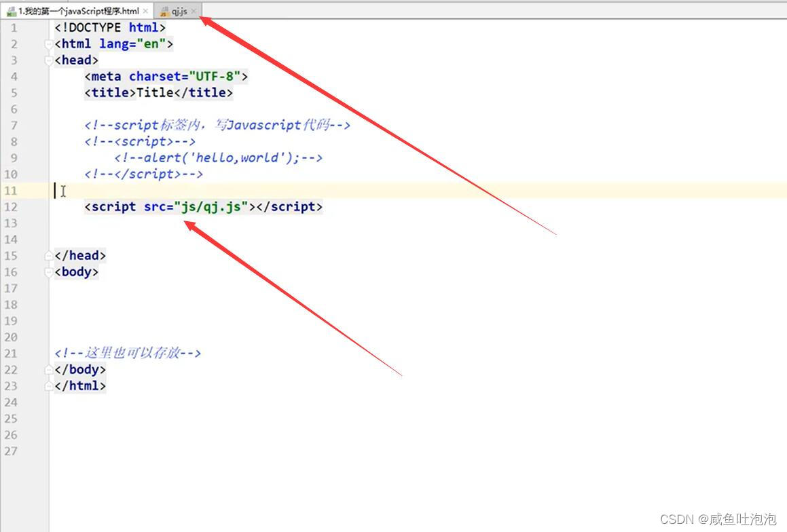787x532 pixels.
Task: Click line number 12 in the gutter
Action: tap(11, 206)
